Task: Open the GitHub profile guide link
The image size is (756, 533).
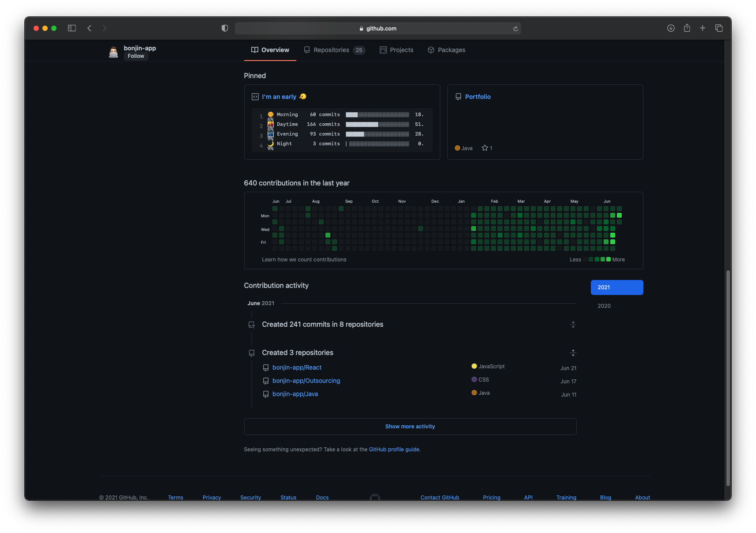Action: pyautogui.click(x=394, y=450)
